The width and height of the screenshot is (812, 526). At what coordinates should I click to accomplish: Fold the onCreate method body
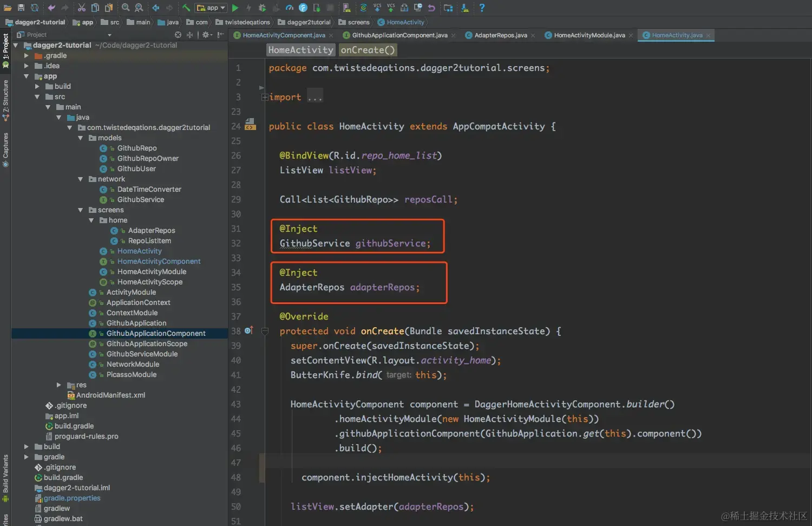[265, 331]
